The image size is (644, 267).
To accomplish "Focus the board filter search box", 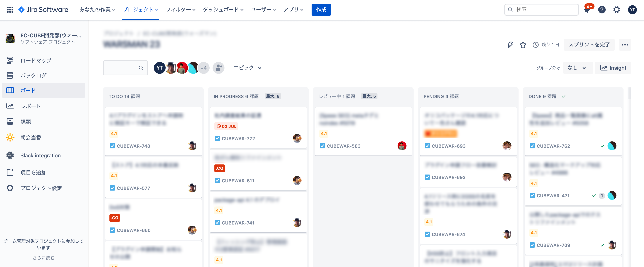I will (125, 68).
